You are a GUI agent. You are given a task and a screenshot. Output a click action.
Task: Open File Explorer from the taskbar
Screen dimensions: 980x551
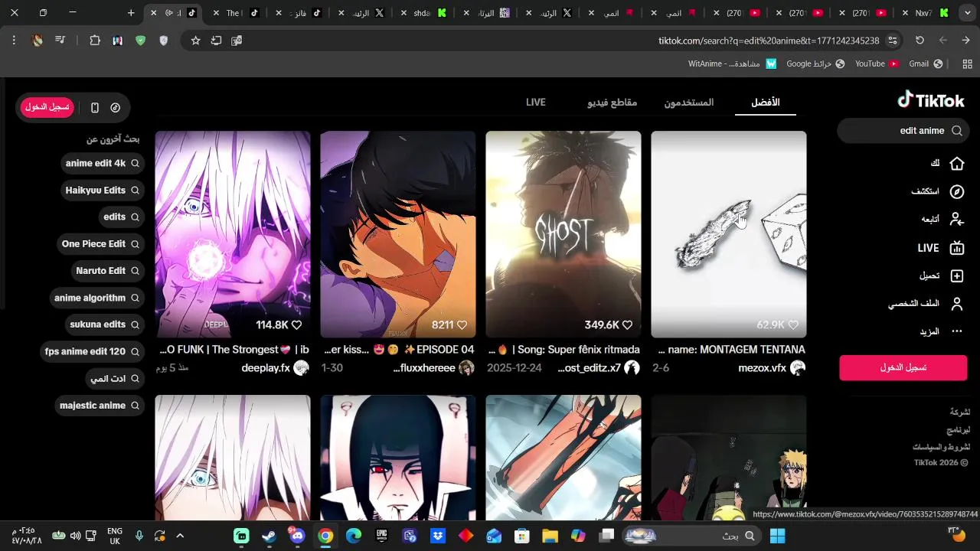550,536
